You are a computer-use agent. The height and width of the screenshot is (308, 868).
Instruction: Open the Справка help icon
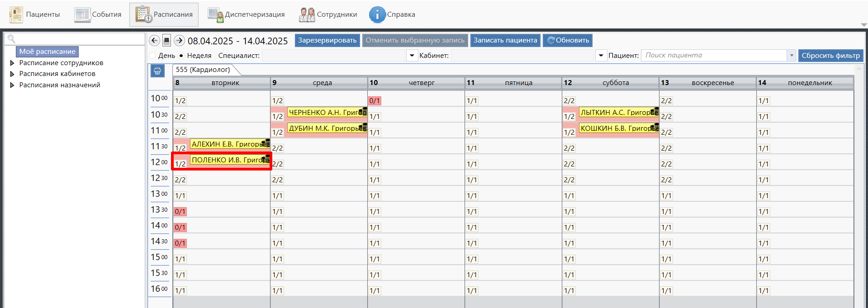(x=377, y=14)
